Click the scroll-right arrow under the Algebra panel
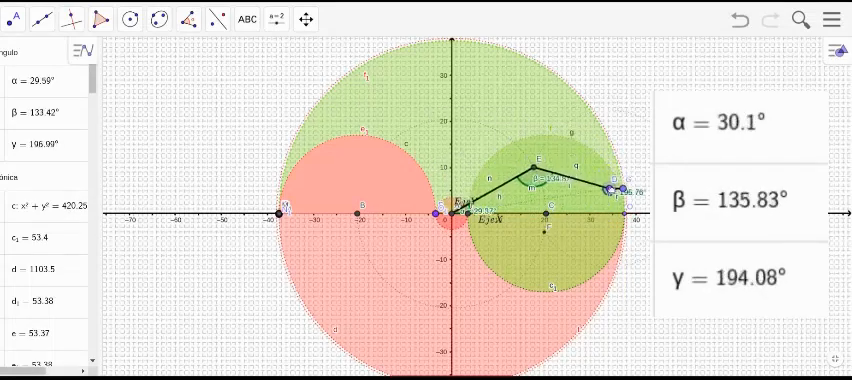852x380 pixels. point(83,371)
